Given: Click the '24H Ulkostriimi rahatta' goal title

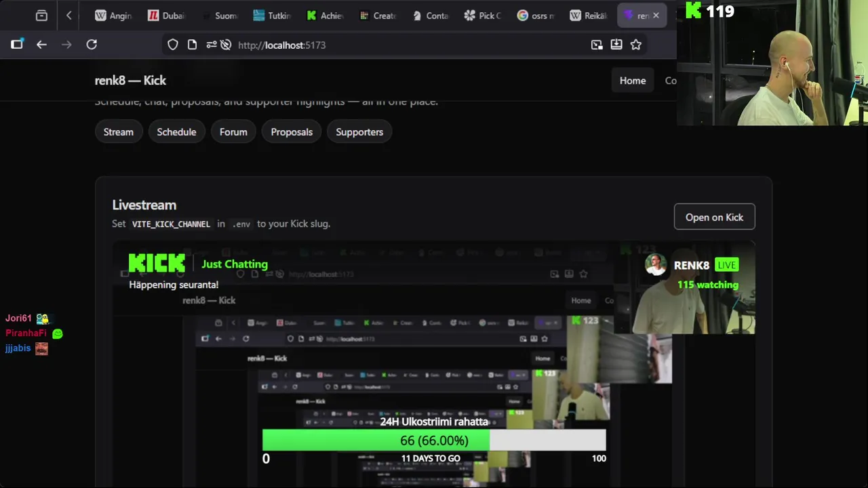Looking at the screenshot, I should coord(434,422).
